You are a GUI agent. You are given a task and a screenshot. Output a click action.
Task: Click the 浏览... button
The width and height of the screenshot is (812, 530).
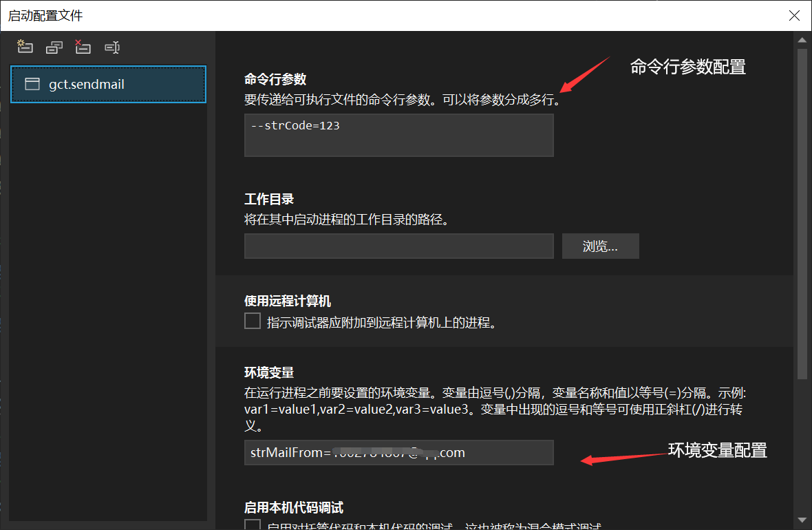coord(600,246)
